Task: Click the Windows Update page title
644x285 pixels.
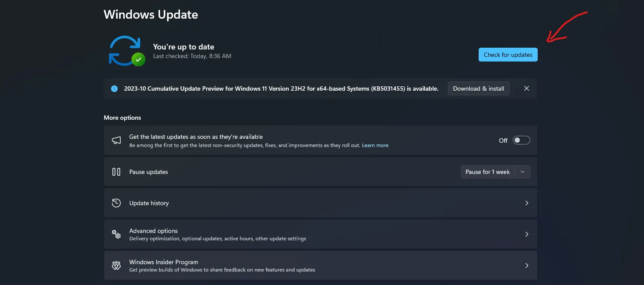Action: pyautogui.click(x=151, y=15)
